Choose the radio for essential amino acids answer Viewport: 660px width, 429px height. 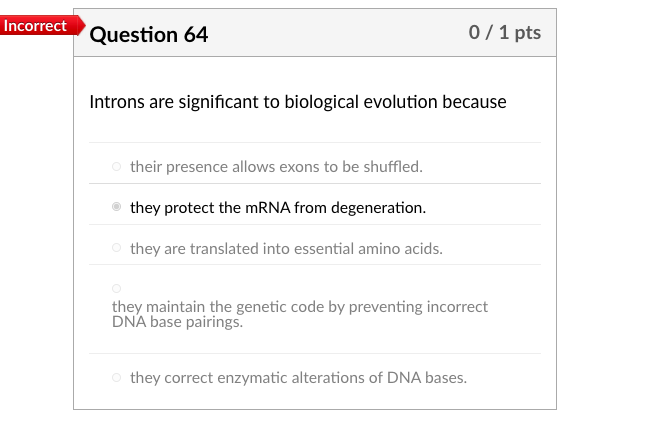click(x=117, y=248)
